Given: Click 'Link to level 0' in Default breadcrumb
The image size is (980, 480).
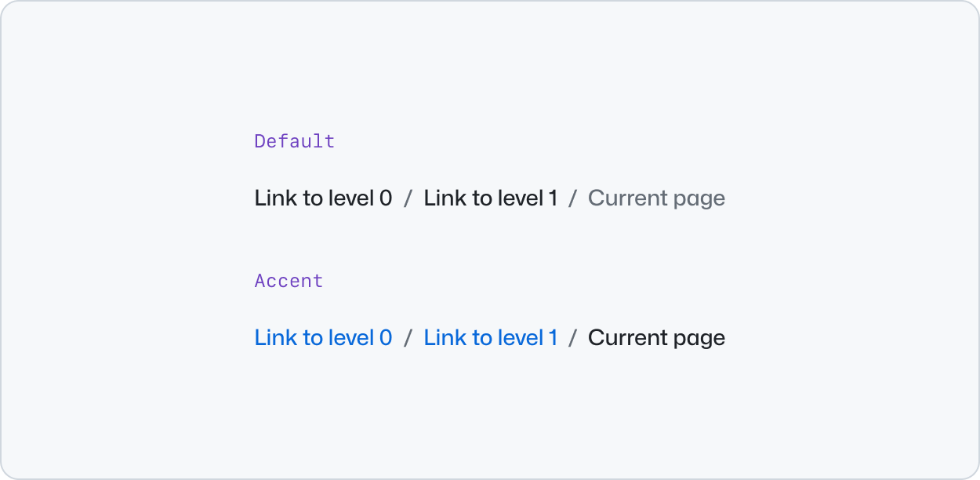Looking at the screenshot, I should coord(323,198).
